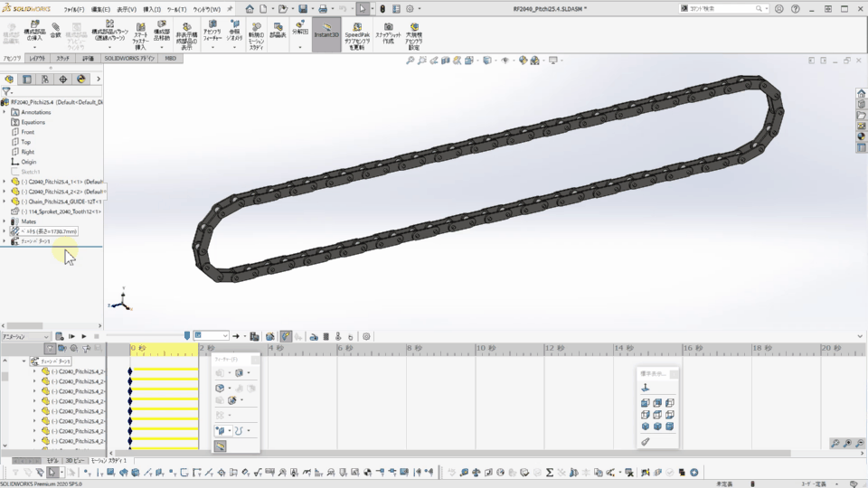Click Zoom to Fit in view toolbar
The image size is (868, 488).
[410, 61]
